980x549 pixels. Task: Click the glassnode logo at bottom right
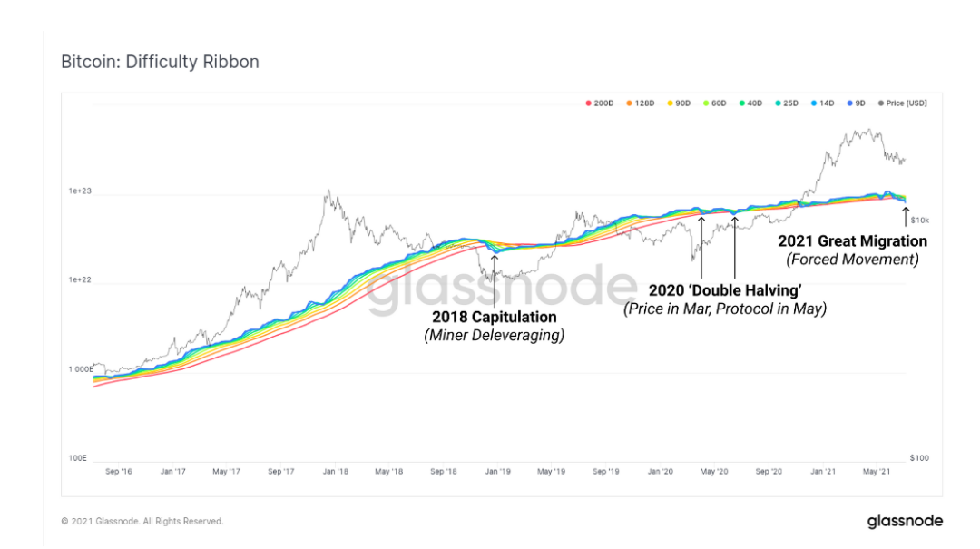pos(905,521)
